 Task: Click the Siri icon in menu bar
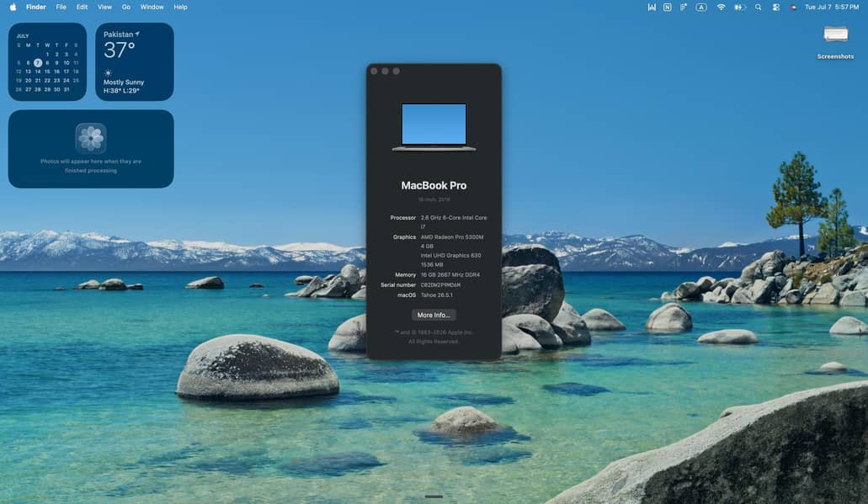pos(793,8)
